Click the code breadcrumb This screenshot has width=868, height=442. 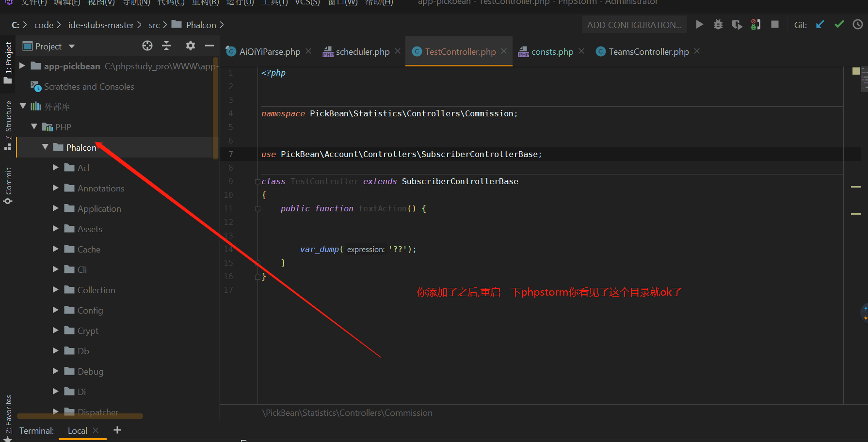(44, 25)
